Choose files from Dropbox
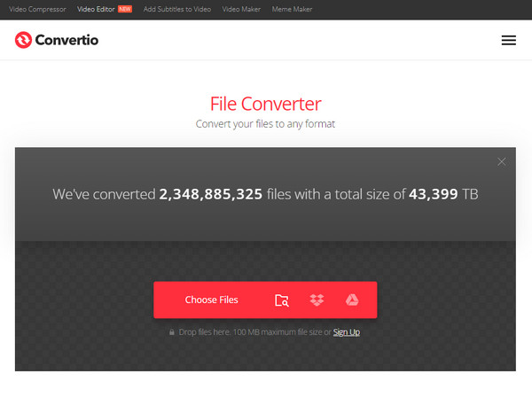The width and height of the screenshot is (532, 397). [x=317, y=300]
